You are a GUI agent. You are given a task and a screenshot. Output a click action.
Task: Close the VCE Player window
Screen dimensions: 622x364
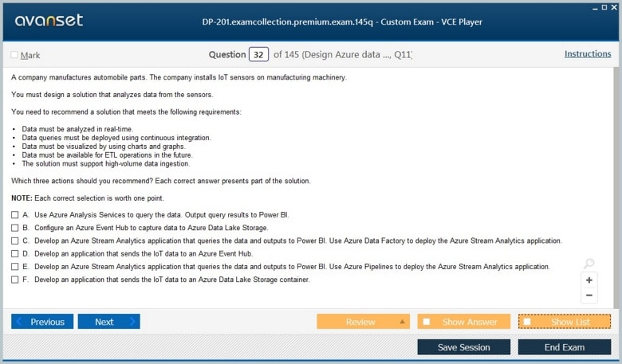pyautogui.click(x=614, y=7)
